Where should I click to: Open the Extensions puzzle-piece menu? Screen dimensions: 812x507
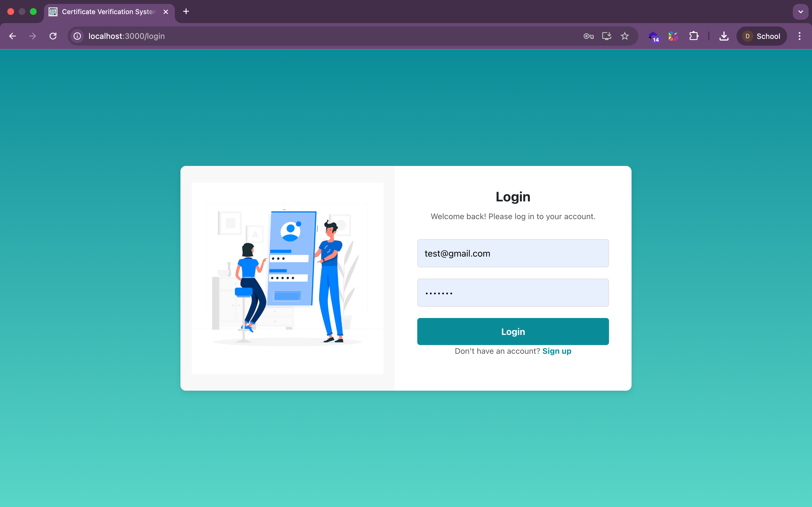point(694,36)
